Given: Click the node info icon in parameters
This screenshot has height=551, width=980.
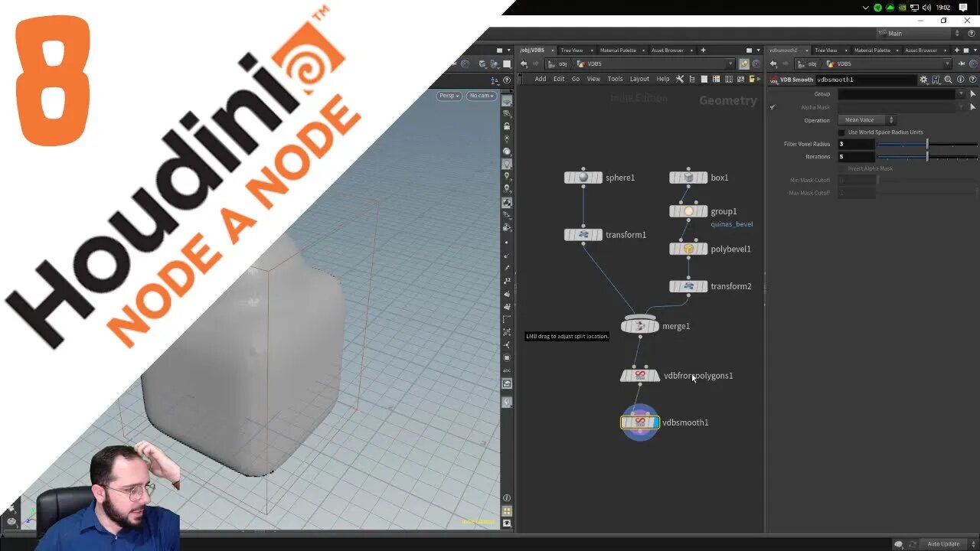Looking at the screenshot, I should pyautogui.click(x=960, y=80).
